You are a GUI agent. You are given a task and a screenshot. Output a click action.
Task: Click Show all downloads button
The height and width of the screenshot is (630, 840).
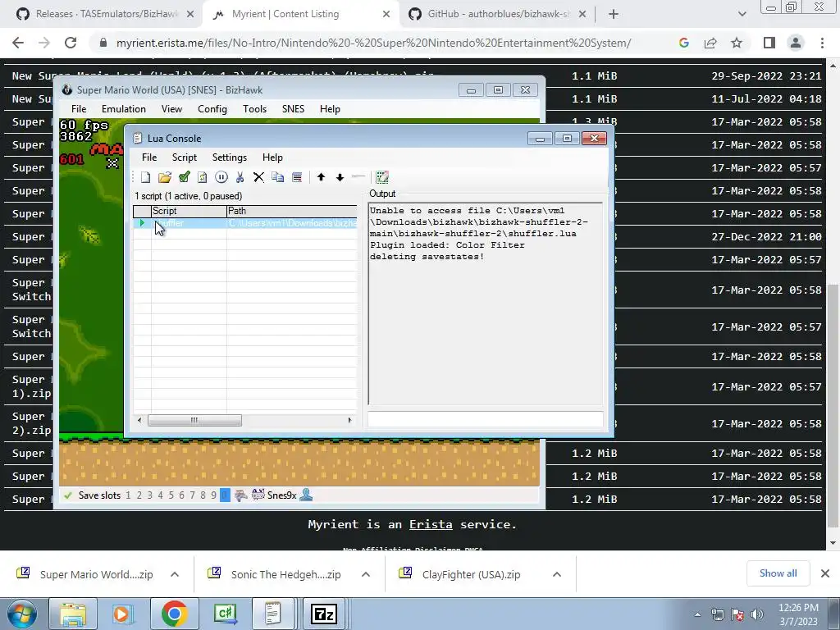(x=778, y=573)
